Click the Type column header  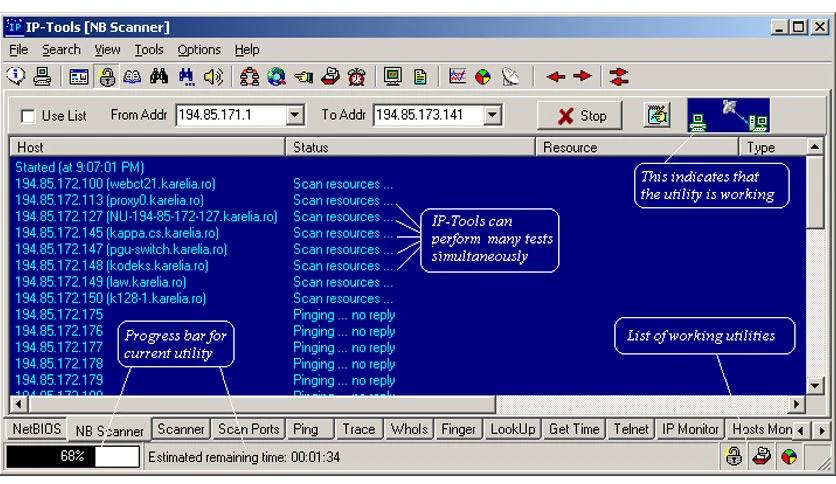point(773,147)
